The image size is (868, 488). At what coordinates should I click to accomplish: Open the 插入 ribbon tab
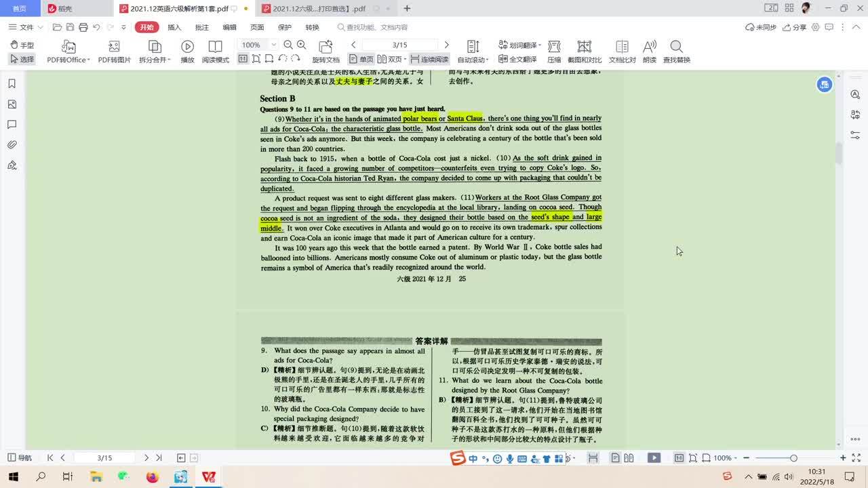tap(174, 27)
